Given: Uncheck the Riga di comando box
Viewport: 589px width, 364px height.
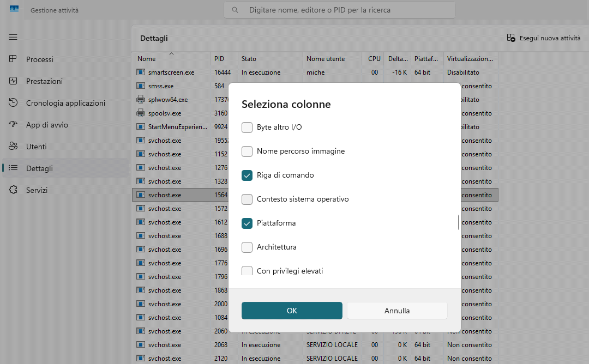Looking at the screenshot, I should pyautogui.click(x=247, y=175).
